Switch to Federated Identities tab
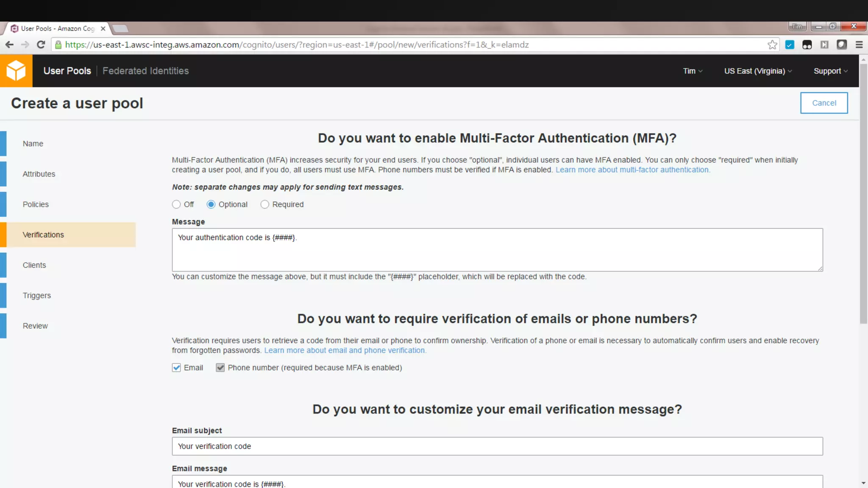This screenshot has height=488, width=868. point(145,71)
